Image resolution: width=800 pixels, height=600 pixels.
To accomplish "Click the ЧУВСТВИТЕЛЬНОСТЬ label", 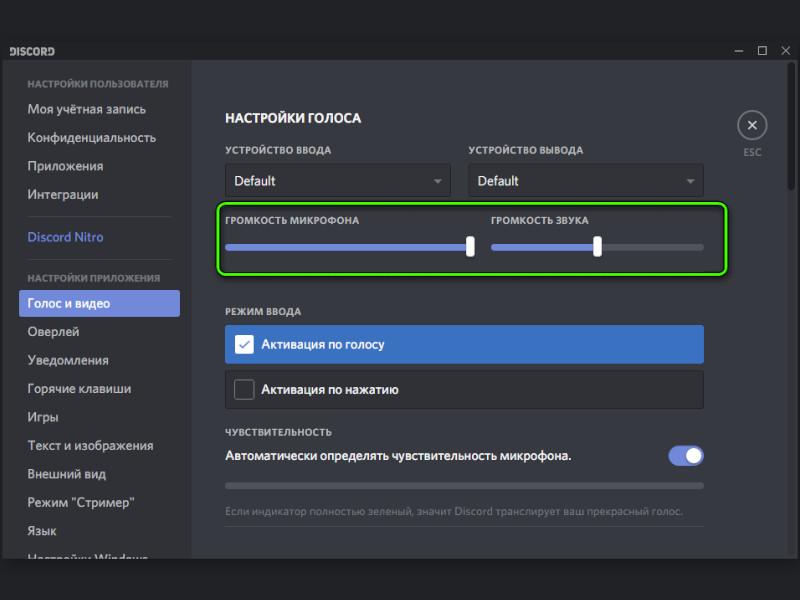I will pos(279,432).
